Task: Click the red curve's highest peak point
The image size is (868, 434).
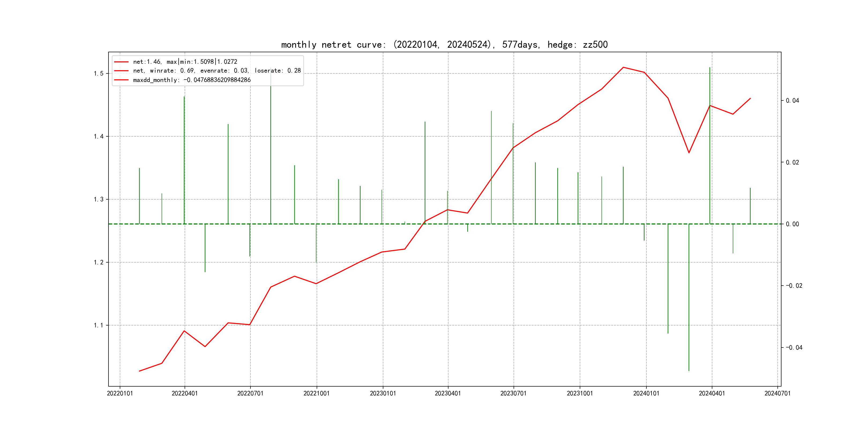Action: click(x=623, y=68)
